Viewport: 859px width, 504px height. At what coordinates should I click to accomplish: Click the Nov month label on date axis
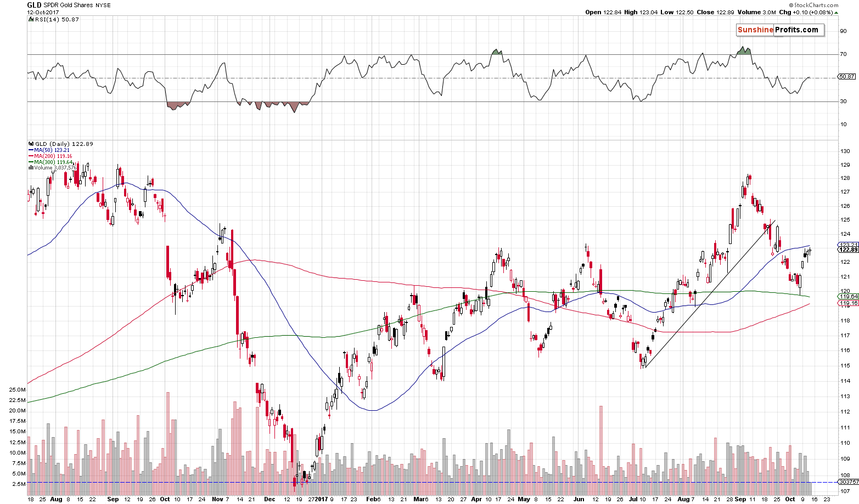[x=216, y=500]
